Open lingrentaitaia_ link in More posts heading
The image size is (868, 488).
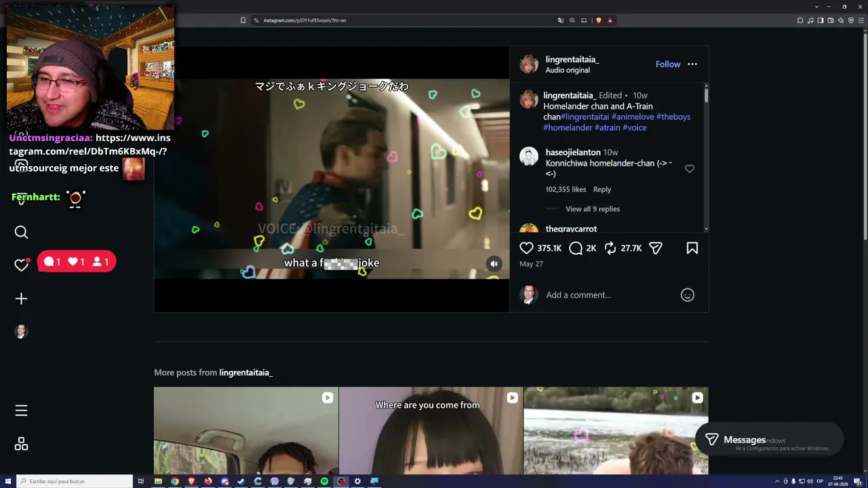pos(245,373)
